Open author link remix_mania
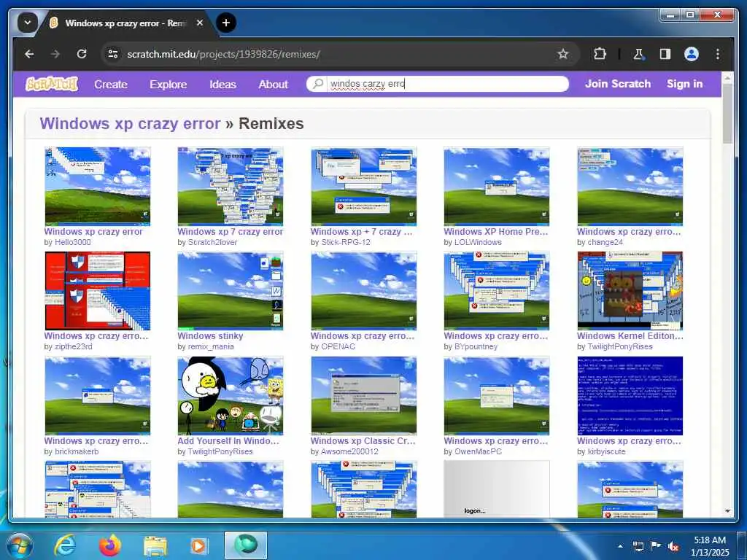747x560 pixels. pos(211,346)
